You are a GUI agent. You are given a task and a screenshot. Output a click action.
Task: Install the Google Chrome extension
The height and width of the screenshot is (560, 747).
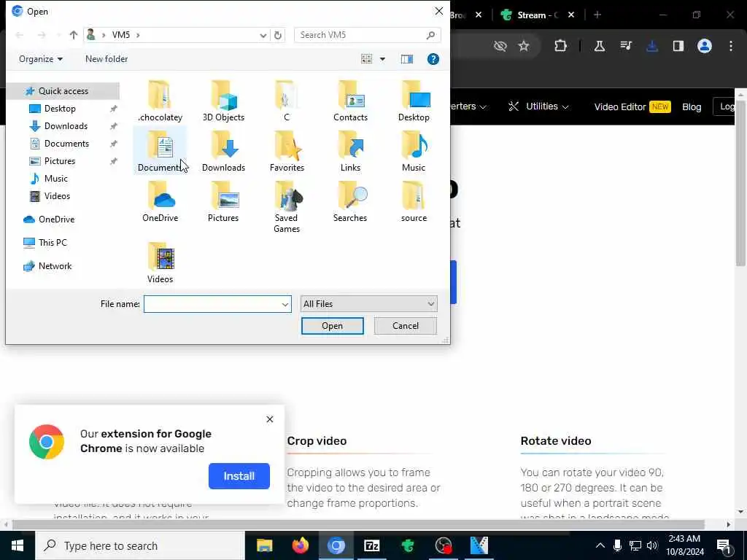point(239,475)
